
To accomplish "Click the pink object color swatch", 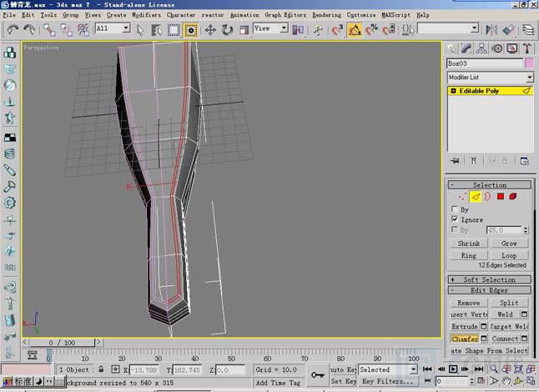I will point(530,63).
